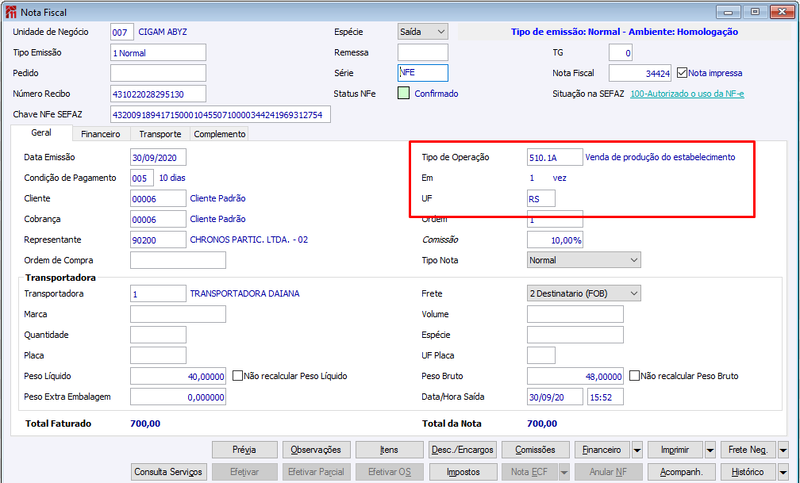This screenshot has height=483, width=800.
Task: Click the Número Recibo field
Action: [x=158, y=94]
